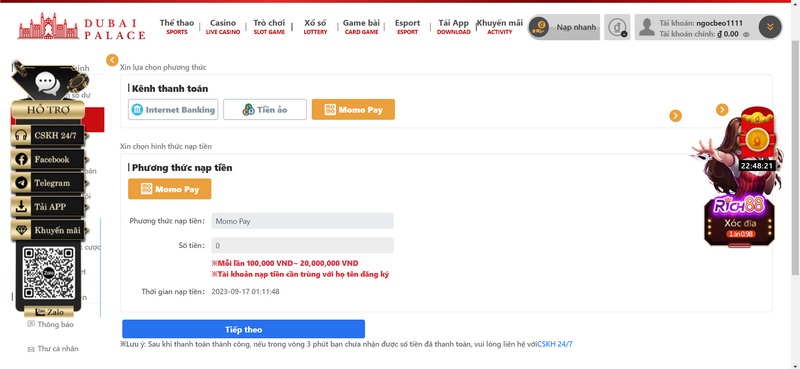Viewport: 800px width, 369px height.
Task: Click the lower orange arrow beside payment channels
Action: pos(675,116)
